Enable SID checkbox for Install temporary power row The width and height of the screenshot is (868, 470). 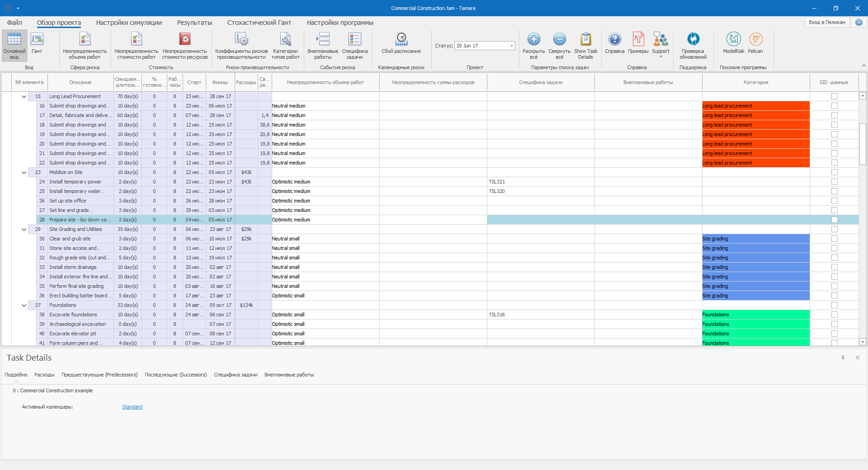tap(834, 182)
